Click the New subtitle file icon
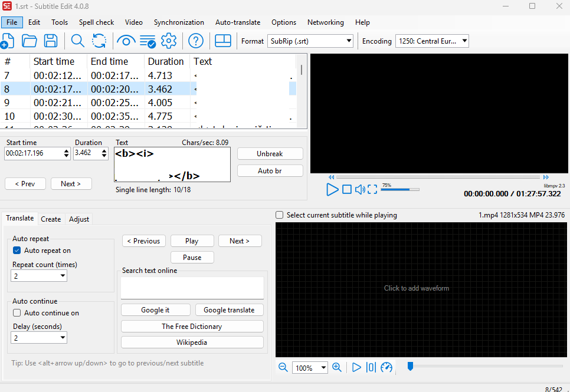Screen dimensions: 570x392 point(8,41)
